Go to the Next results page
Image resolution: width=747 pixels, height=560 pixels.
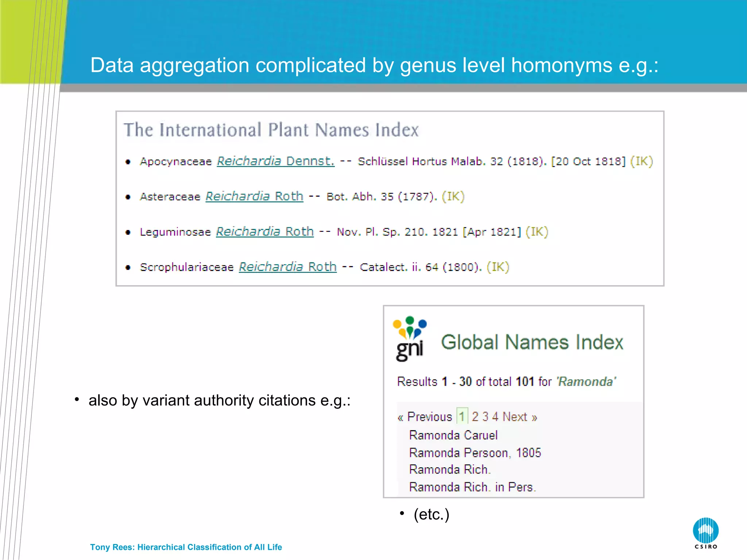[520, 417]
